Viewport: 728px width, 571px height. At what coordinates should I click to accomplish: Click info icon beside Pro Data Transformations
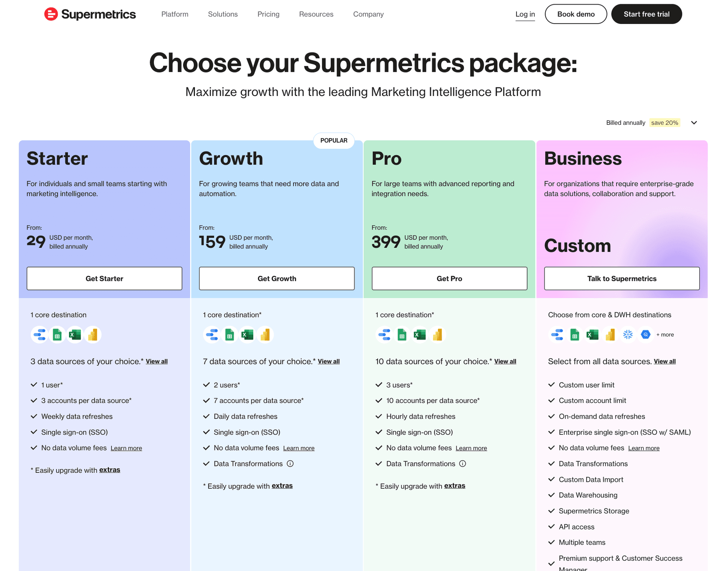pyautogui.click(x=463, y=464)
